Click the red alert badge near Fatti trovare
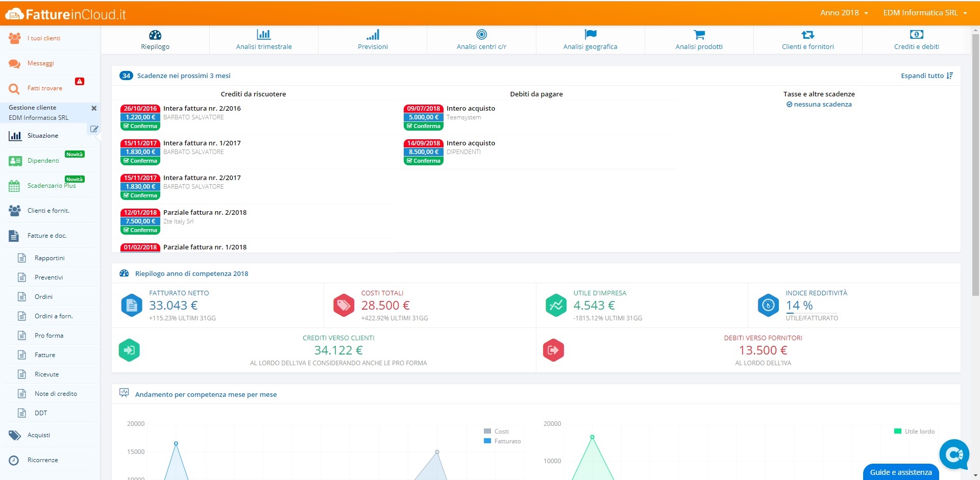Viewport: 980px width, 480px height. pyautogui.click(x=80, y=82)
